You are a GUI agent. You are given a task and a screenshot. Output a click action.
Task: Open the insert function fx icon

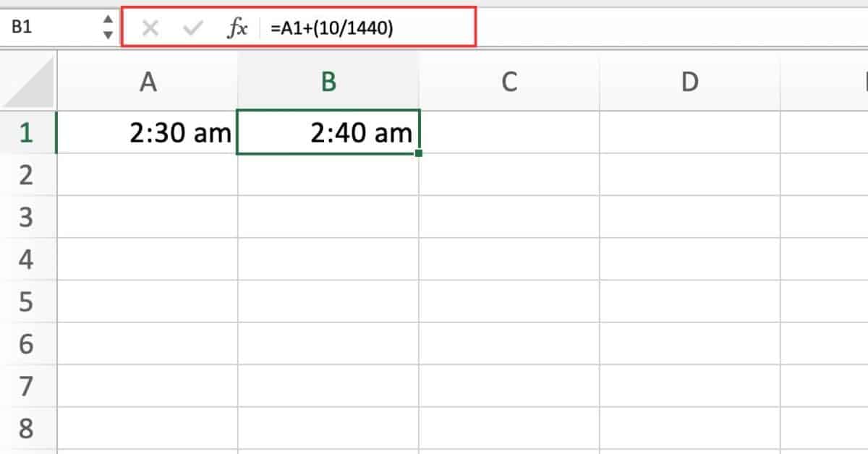tap(237, 28)
